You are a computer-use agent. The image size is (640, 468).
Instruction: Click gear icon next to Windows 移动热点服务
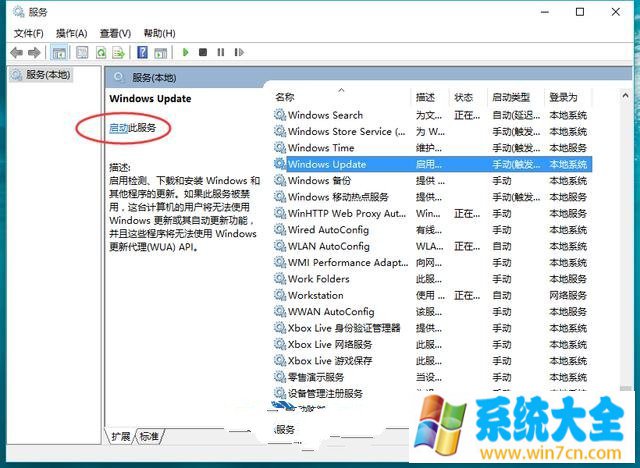280,197
